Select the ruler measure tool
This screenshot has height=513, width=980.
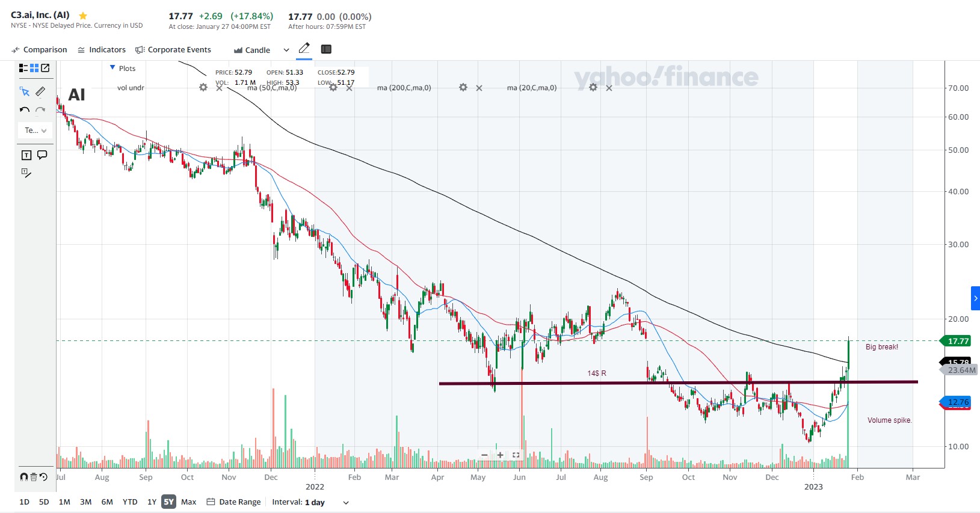40,91
